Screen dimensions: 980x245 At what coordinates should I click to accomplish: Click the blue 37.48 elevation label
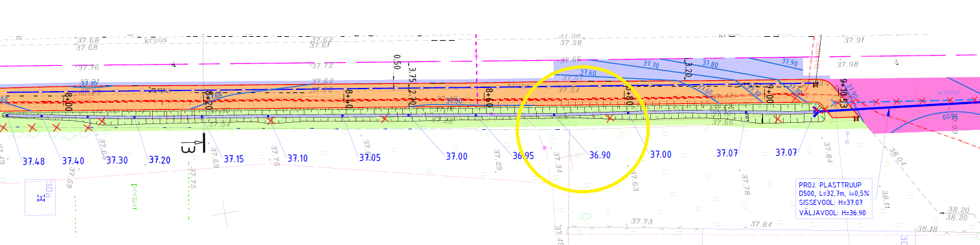point(33,160)
